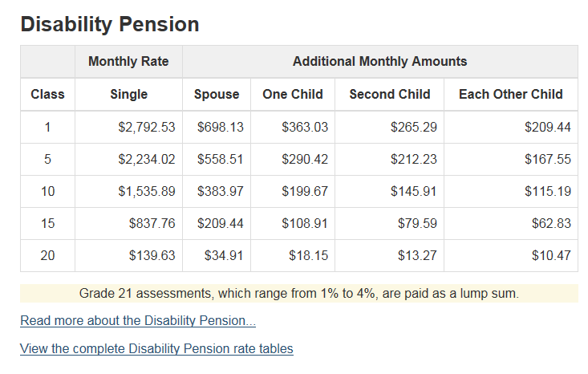588x374 pixels.
Task: Select Class 1 single rate $2,792.53
Action: 147,127
